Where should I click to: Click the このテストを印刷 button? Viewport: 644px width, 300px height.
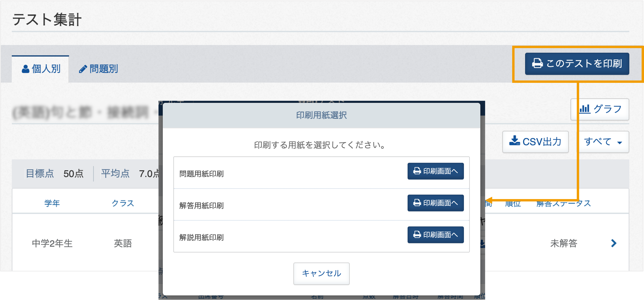577,64
